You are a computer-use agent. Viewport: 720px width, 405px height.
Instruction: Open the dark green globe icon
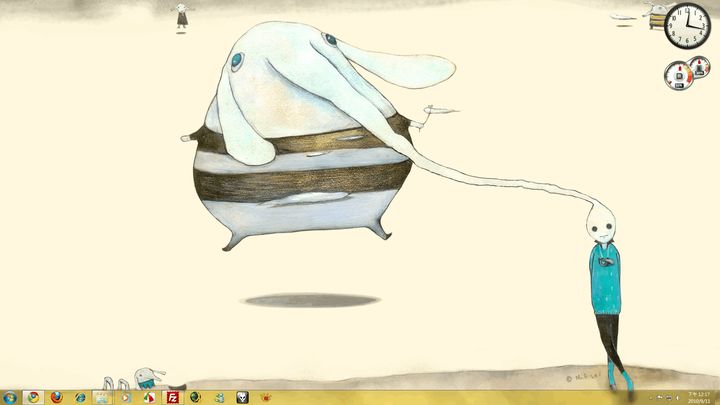195,397
